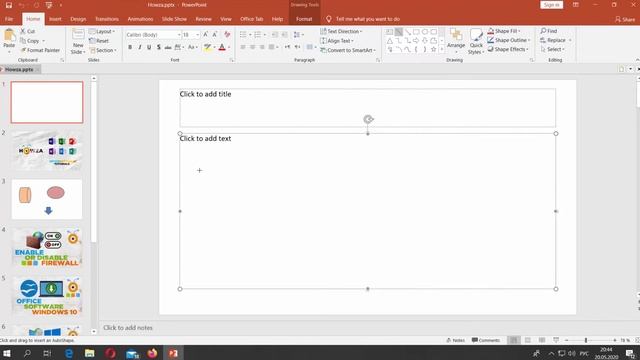
Task: Open Quick Styles gallery
Action: (476, 41)
